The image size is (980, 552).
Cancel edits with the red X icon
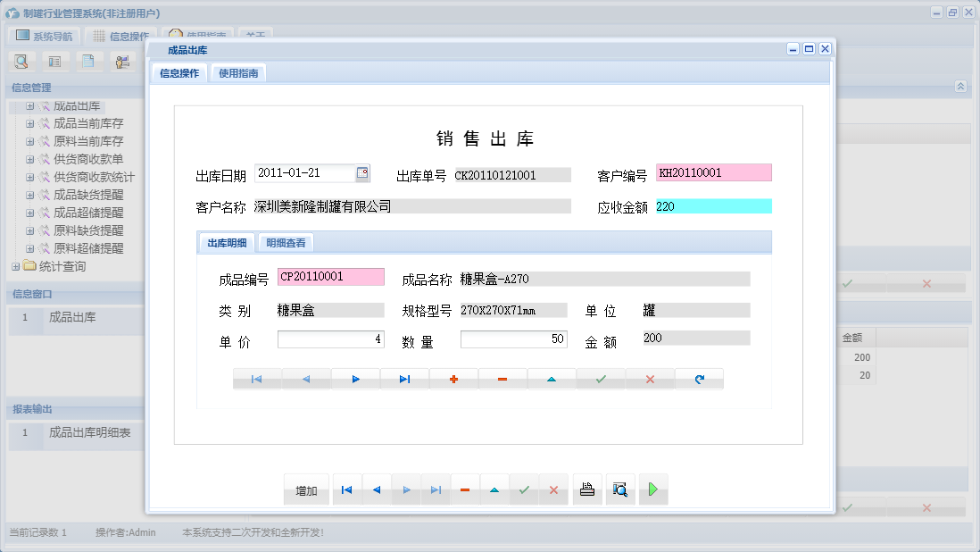(x=650, y=379)
